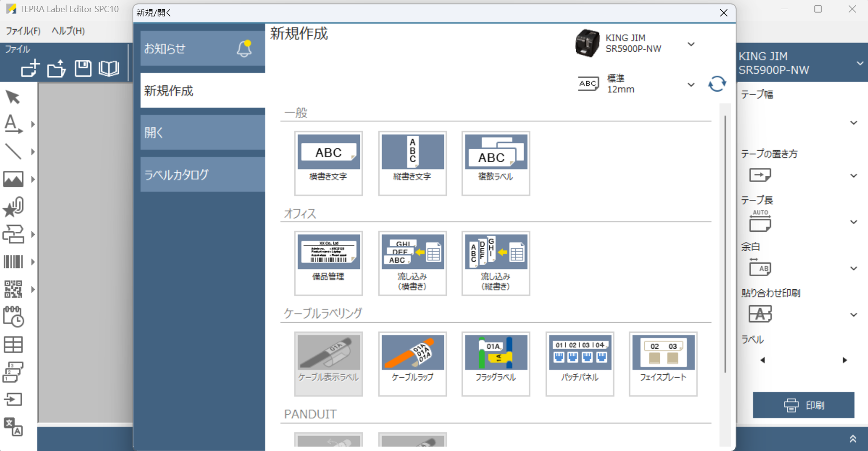868x451 pixels.
Task: Switch to the お知らせ tab
Action: coord(203,48)
